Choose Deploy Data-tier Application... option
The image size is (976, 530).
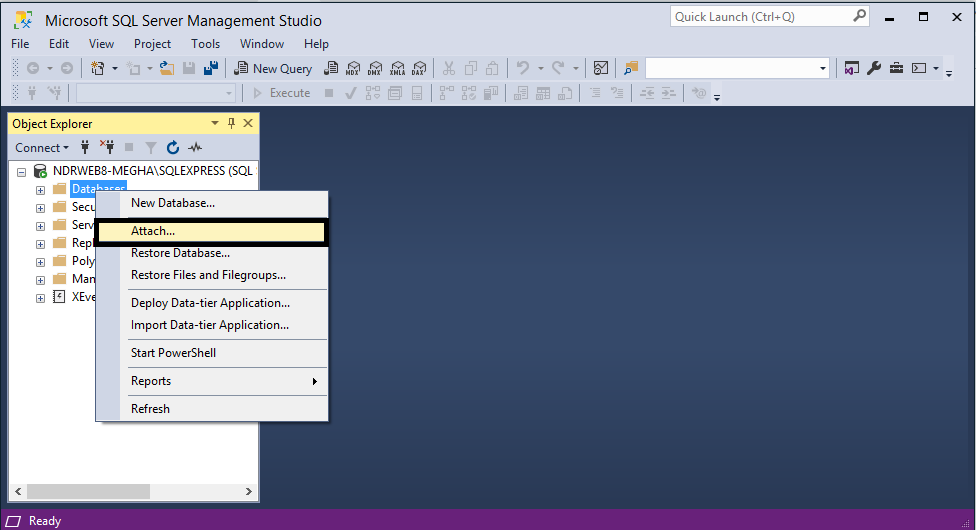point(212,303)
